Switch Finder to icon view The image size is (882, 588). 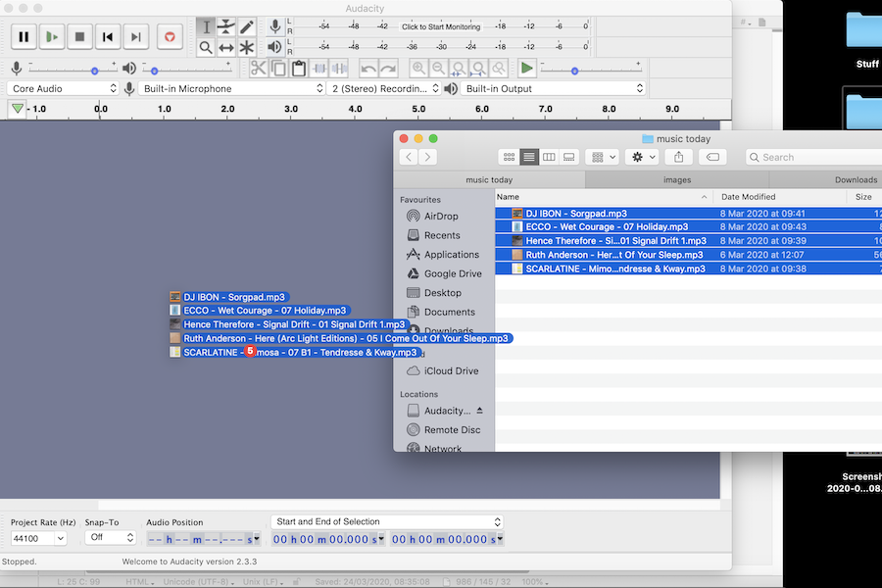pyautogui.click(x=509, y=157)
